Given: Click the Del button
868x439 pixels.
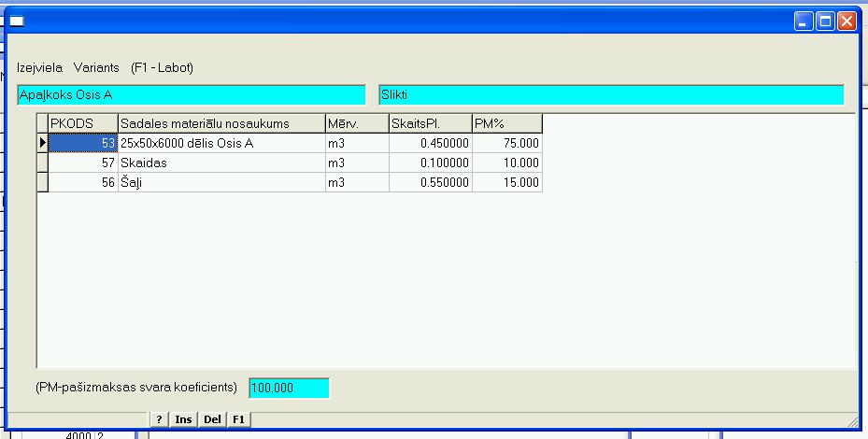Looking at the screenshot, I should (x=213, y=419).
